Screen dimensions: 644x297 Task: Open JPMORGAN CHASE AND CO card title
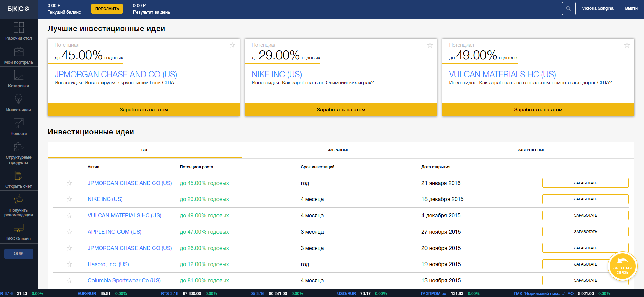(x=116, y=74)
